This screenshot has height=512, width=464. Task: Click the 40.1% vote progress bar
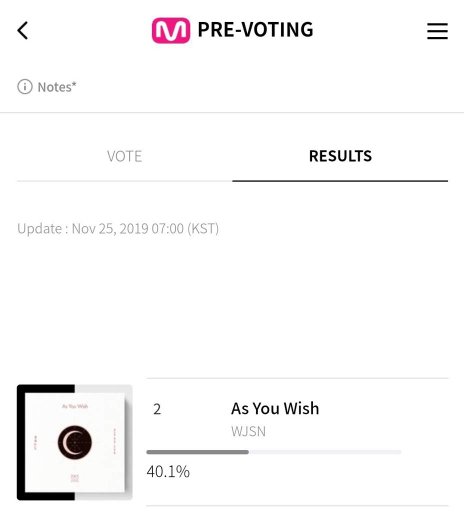click(x=274, y=452)
